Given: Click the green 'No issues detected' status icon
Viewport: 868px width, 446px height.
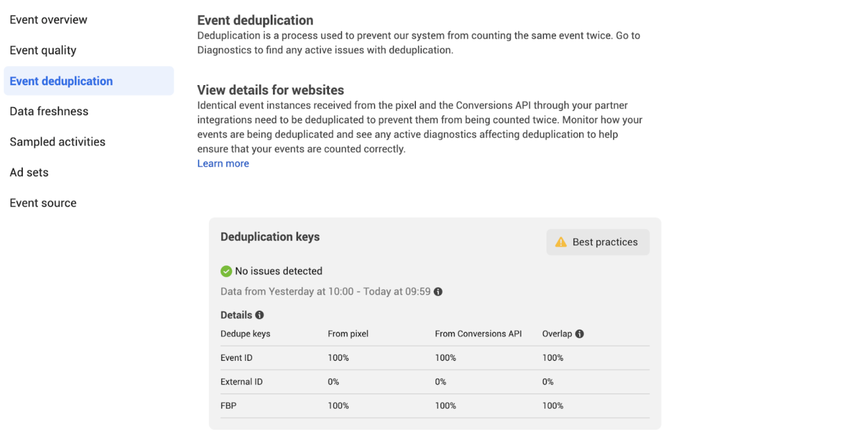Looking at the screenshot, I should [x=225, y=271].
